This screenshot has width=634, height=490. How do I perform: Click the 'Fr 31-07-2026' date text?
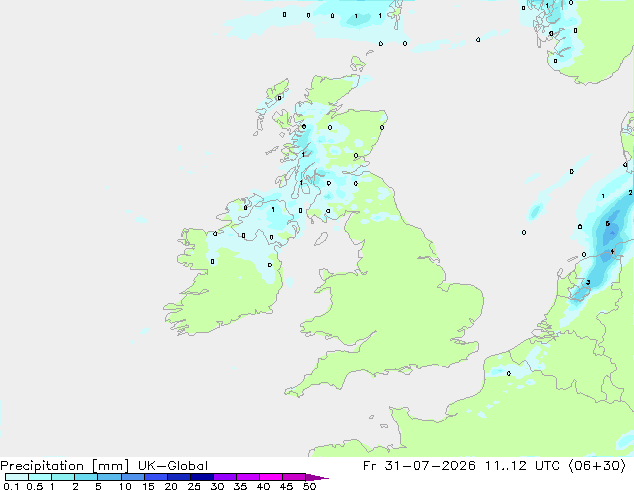tap(419, 466)
